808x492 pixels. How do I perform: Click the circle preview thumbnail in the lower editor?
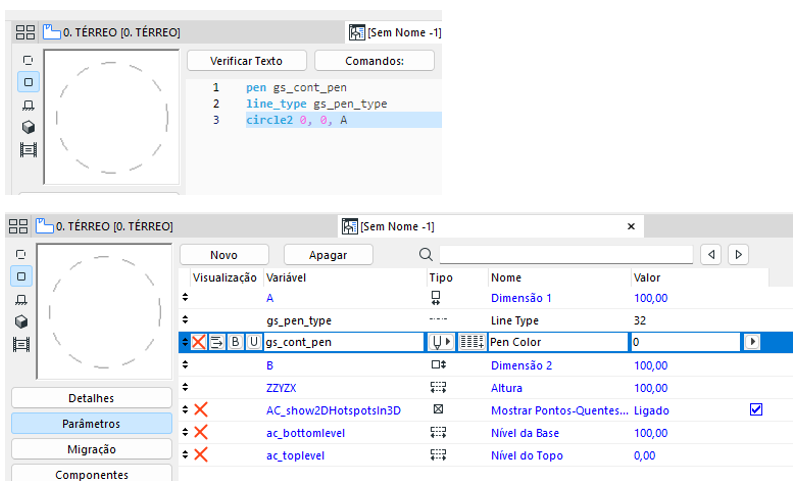click(x=104, y=311)
